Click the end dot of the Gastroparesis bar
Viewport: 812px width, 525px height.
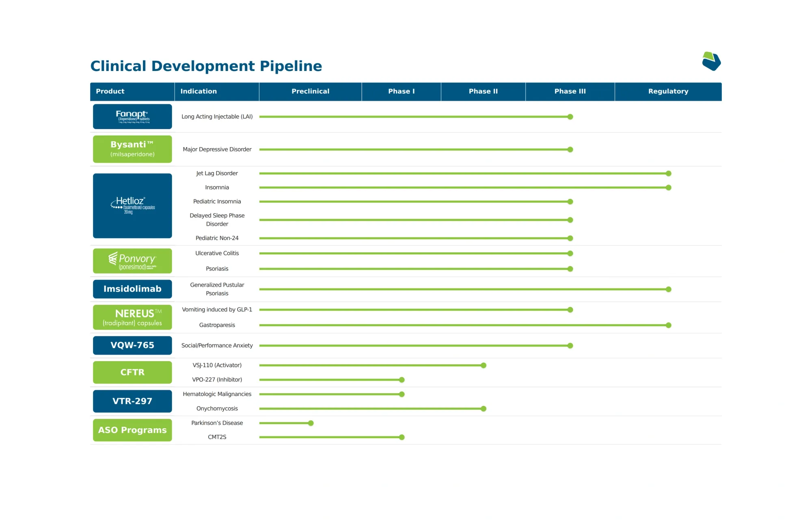[668, 325]
